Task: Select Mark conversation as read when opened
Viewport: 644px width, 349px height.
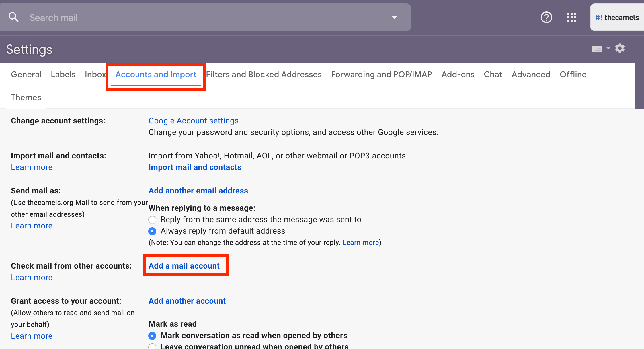Action: pos(152,336)
